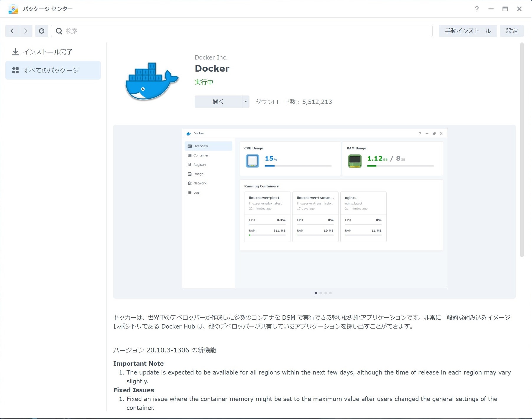532x419 pixels.
Task: Click the Package Center help question mark
Action: point(477,9)
